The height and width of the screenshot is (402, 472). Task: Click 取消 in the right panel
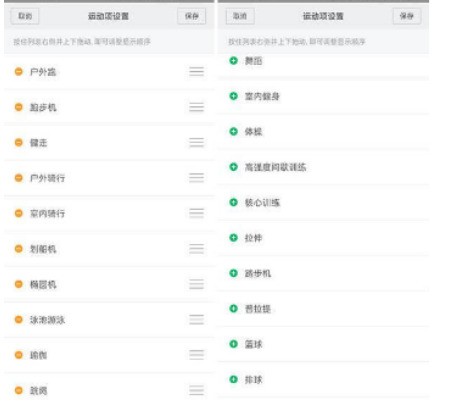[240, 16]
